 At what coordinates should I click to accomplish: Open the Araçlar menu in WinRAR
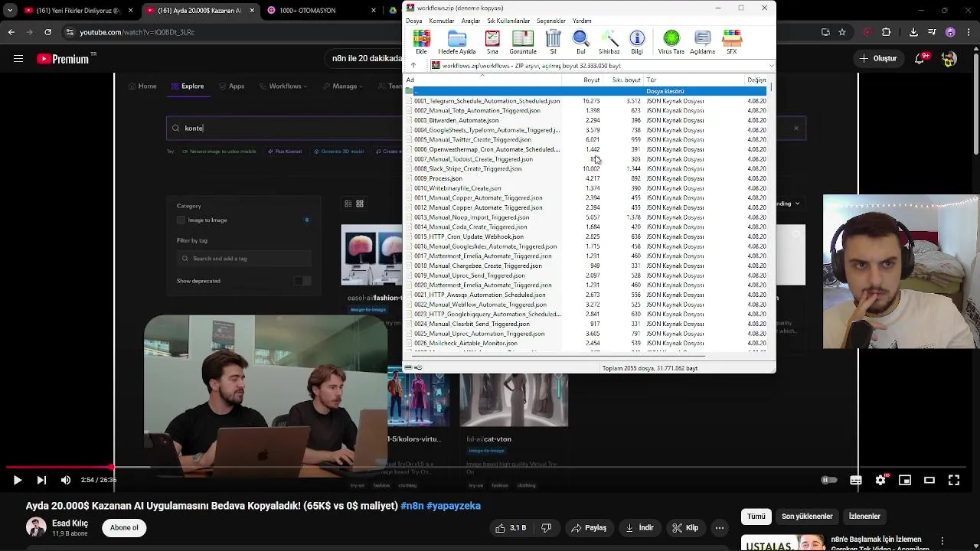click(471, 21)
